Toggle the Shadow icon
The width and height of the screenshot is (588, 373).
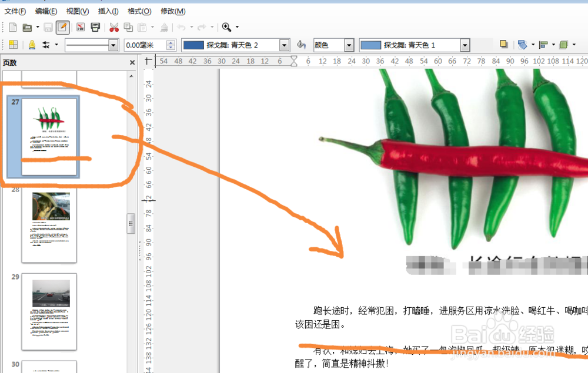point(504,45)
